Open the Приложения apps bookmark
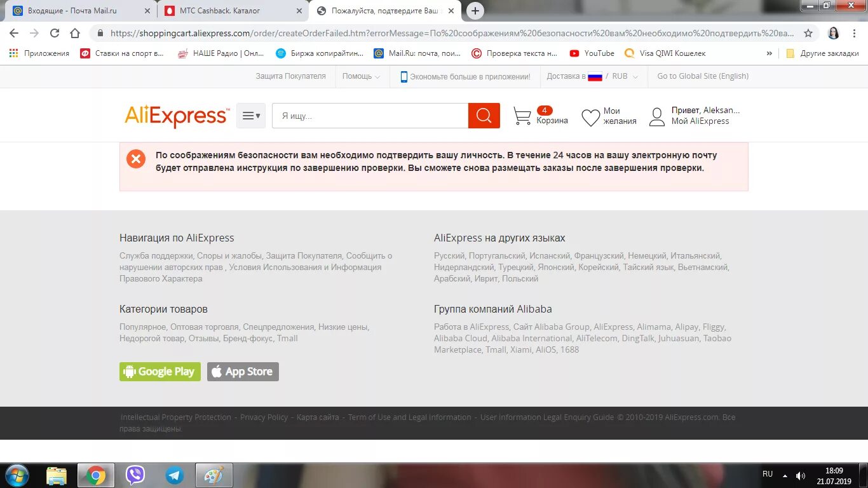Viewport: 868px width, 488px height. 39,53
